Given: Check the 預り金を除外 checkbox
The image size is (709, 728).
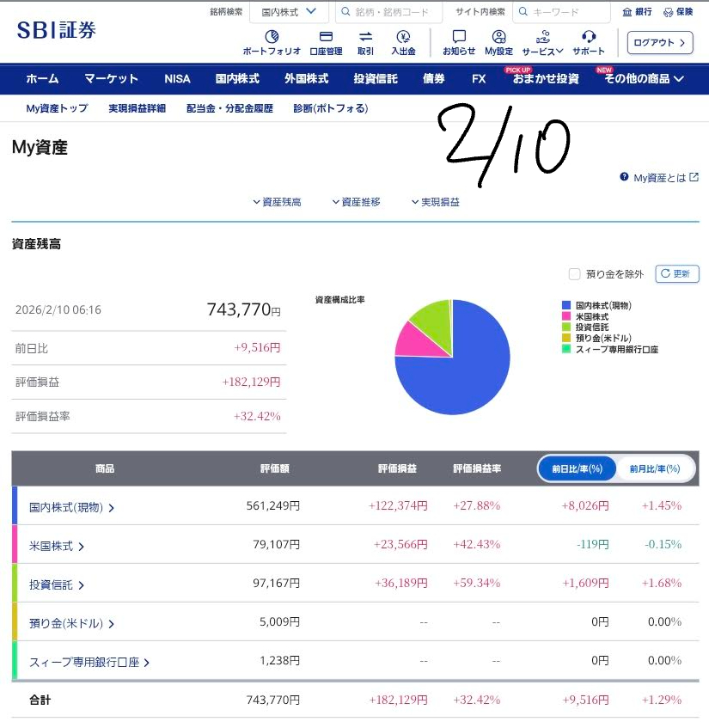Looking at the screenshot, I should [x=575, y=274].
